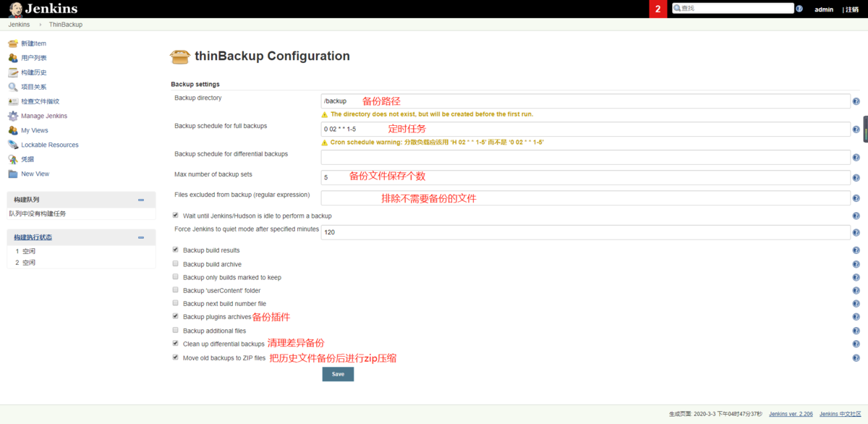Viewport: 868px width, 424px height.
Task: Open help icon for Backup directory
Action: click(856, 102)
